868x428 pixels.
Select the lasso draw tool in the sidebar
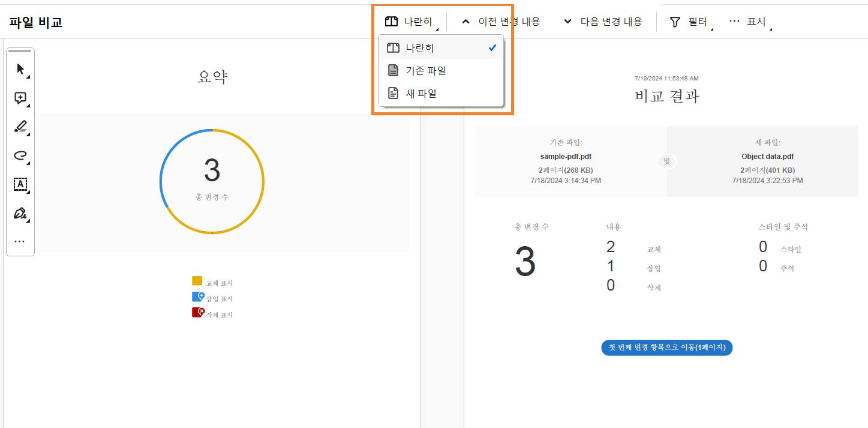(x=20, y=155)
